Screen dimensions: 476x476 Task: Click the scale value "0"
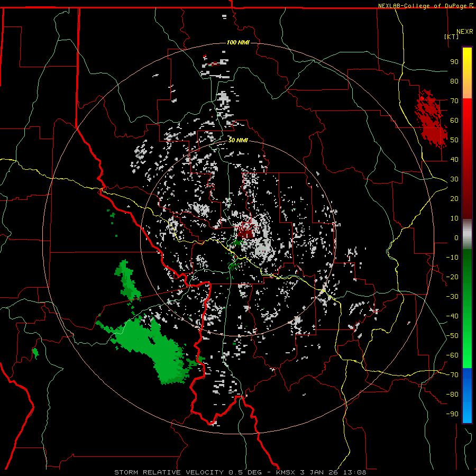pos(456,237)
